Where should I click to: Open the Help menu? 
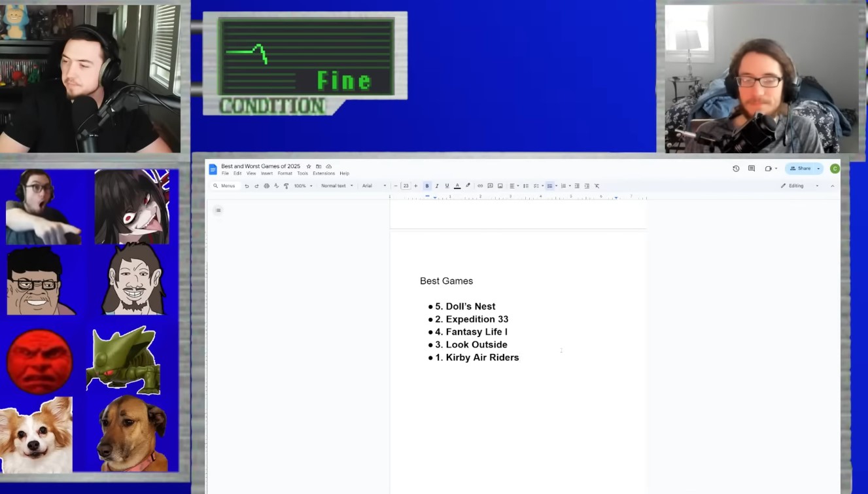coord(344,174)
